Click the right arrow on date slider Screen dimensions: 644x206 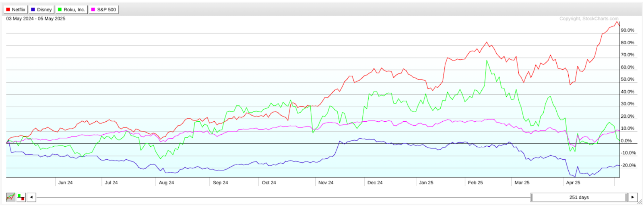coord(633,197)
